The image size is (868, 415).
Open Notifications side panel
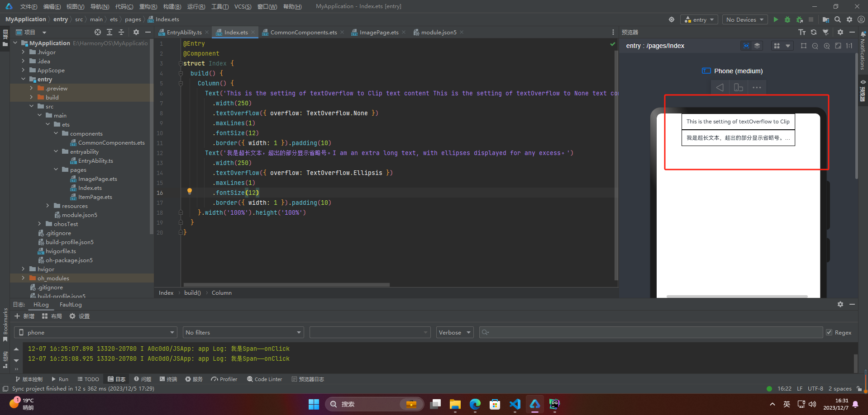(x=863, y=51)
